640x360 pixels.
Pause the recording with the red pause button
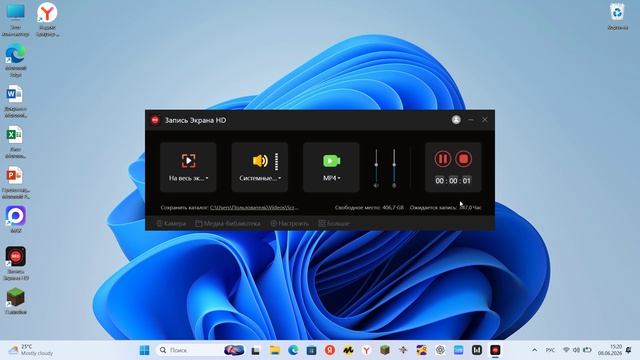coord(443,159)
